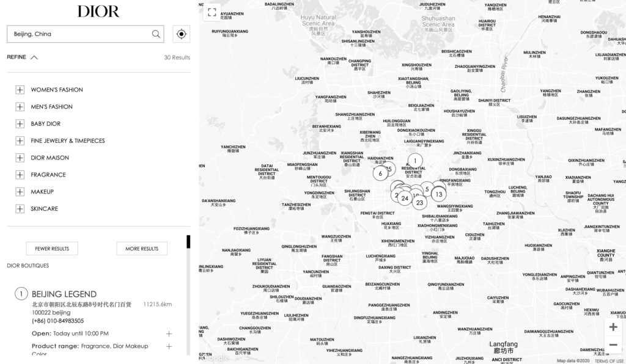
Task: Click the Fengtai District map label
Action: [x=377, y=215]
